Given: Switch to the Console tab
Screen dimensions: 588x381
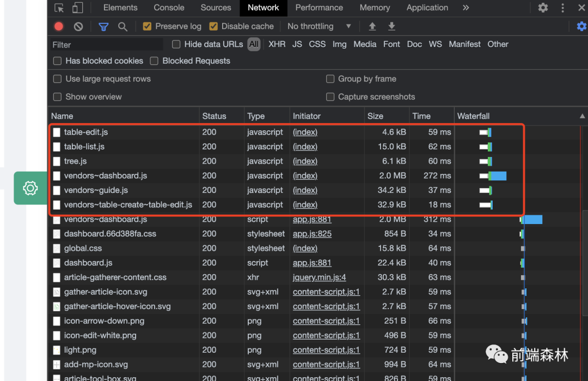Looking at the screenshot, I should [169, 8].
